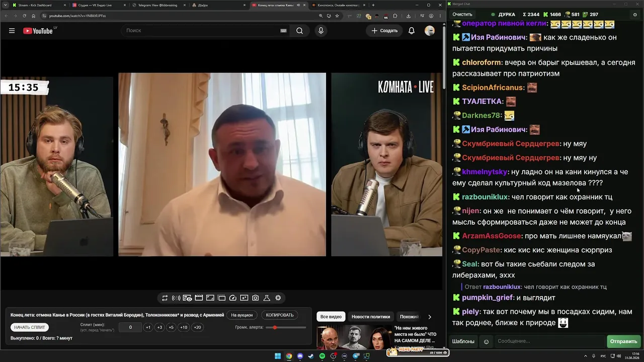Go to the YouTube home logo
The height and width of the screenshot is (362, 644).
pos(38,31)
